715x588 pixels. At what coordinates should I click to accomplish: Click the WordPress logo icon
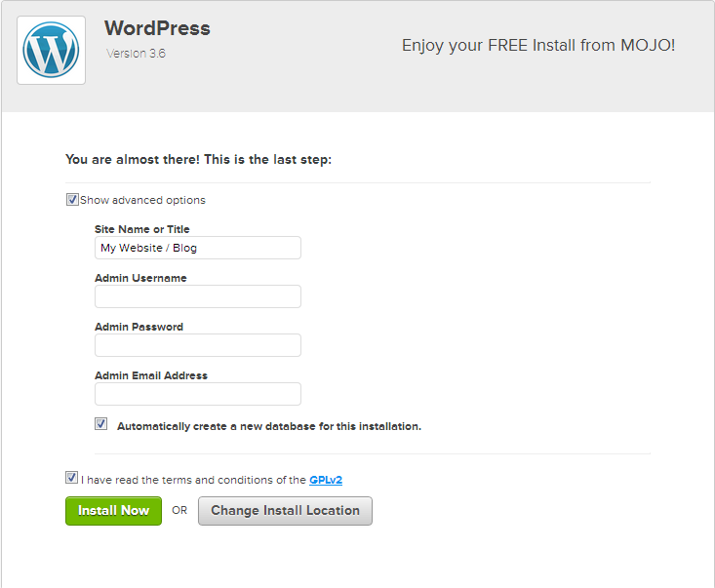[x=51, y=50]
